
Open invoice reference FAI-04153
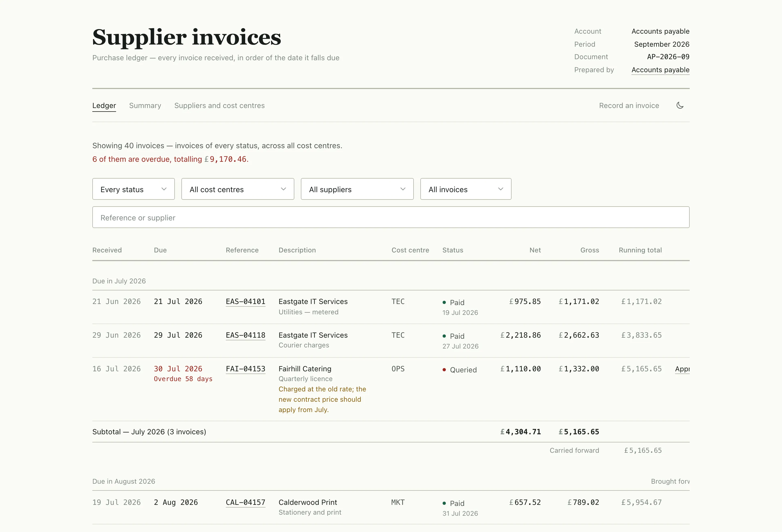point(245,369)
